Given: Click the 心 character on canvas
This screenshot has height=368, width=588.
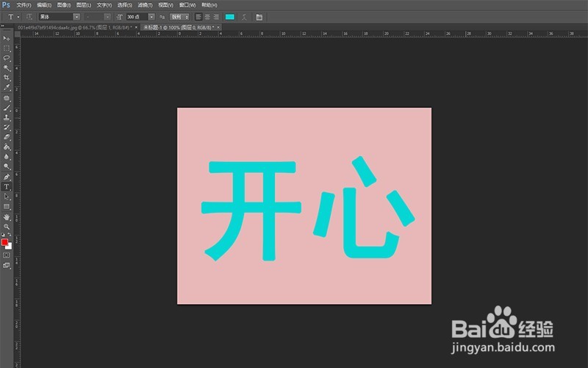Looking at the screenshot, I should click(x=364, y=208).
